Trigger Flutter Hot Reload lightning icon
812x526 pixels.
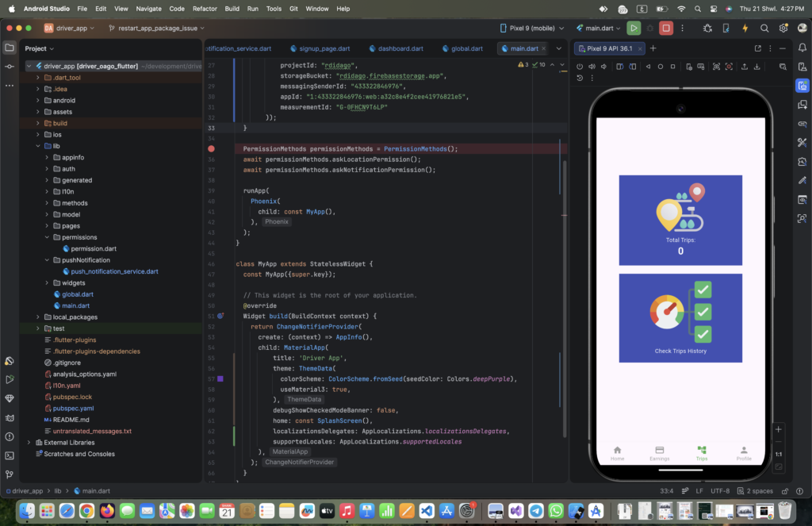tap(745, 28)
